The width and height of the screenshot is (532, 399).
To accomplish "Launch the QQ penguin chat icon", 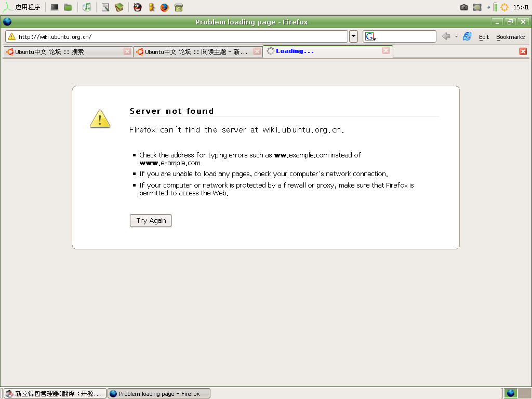I will [137, 7].
